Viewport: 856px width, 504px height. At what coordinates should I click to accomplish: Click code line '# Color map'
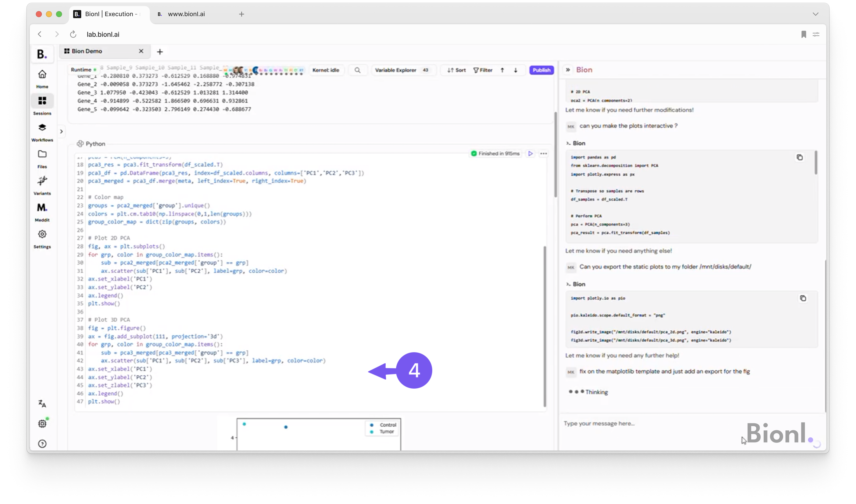(106, 197)
